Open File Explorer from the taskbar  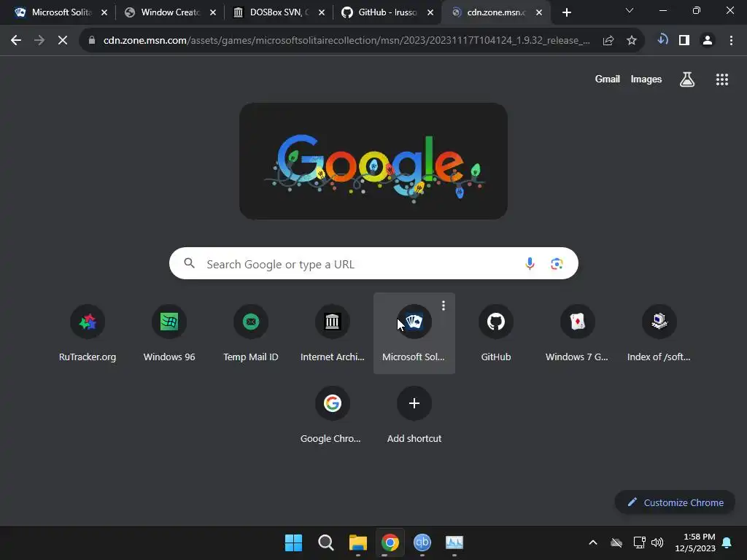click(x=357, y=542)
